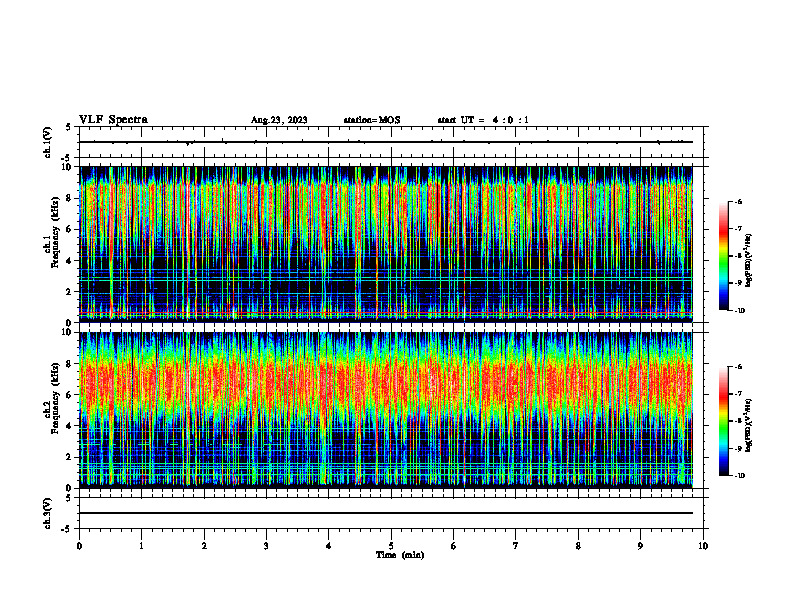Click the "-6" value on ch.1 colorbar
The height and width of the screenshot is (612, 792).
[738, 202]
